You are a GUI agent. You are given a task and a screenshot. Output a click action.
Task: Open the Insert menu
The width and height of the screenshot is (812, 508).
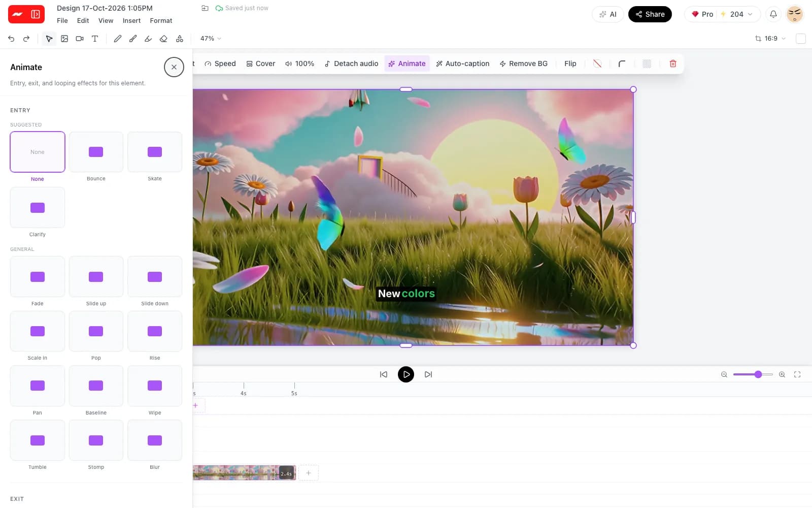(x=131, y=21)
